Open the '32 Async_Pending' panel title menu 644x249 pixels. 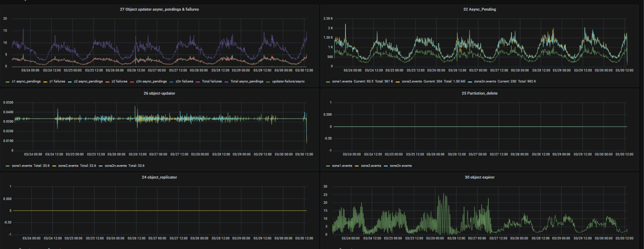coord(479,9)
